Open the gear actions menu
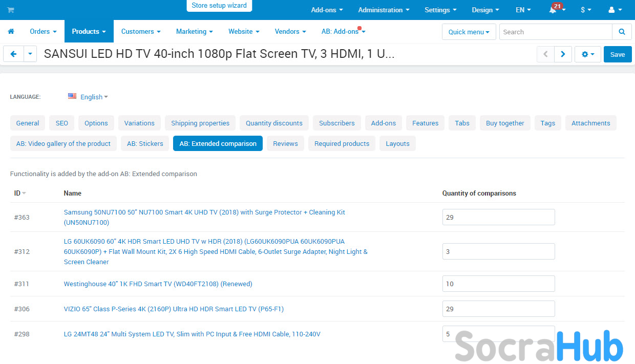635x364 pixels. (588, 54)
